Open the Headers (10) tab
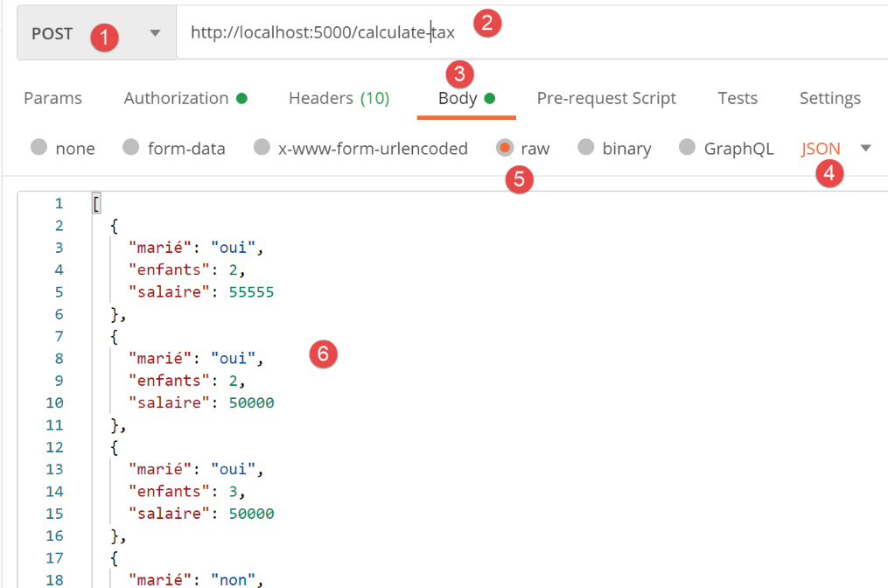The height and width of the screenshot is (588, 888). (x=339, y=98)
